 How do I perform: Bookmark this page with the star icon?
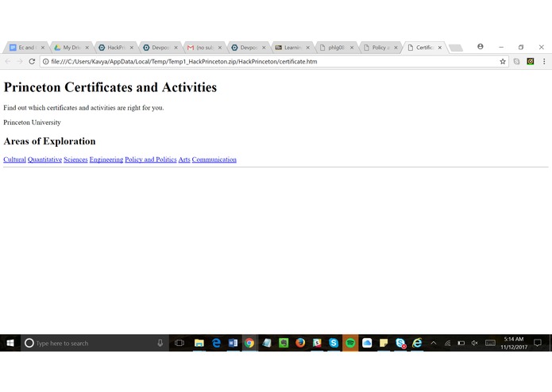(x=503, y=62)
